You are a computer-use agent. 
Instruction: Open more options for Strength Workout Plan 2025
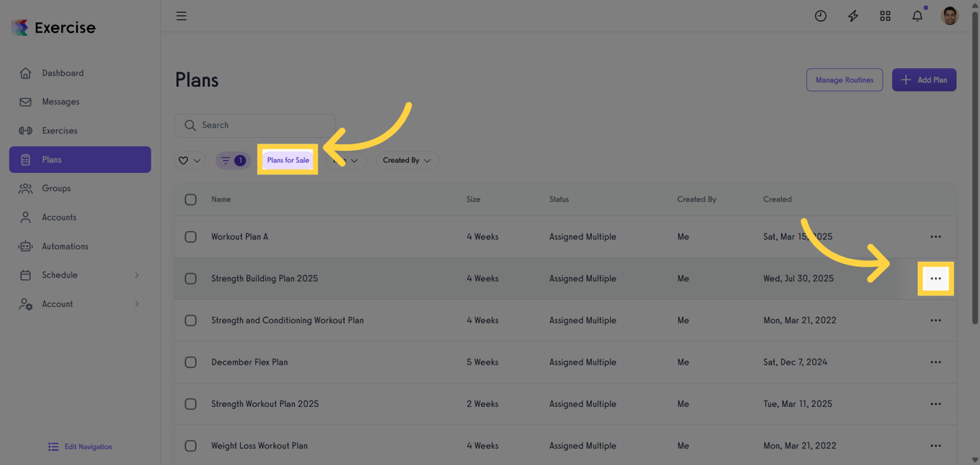point(936,404)
